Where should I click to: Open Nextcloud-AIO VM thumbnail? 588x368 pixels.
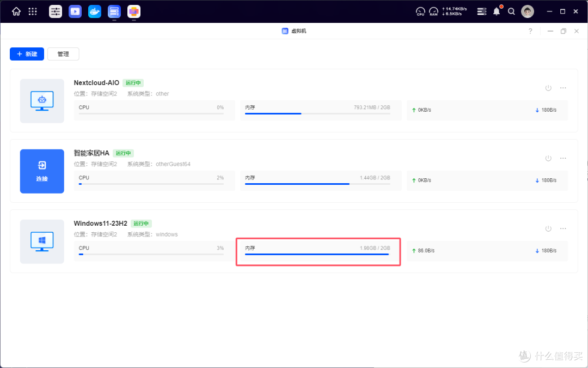click(42, 101)
